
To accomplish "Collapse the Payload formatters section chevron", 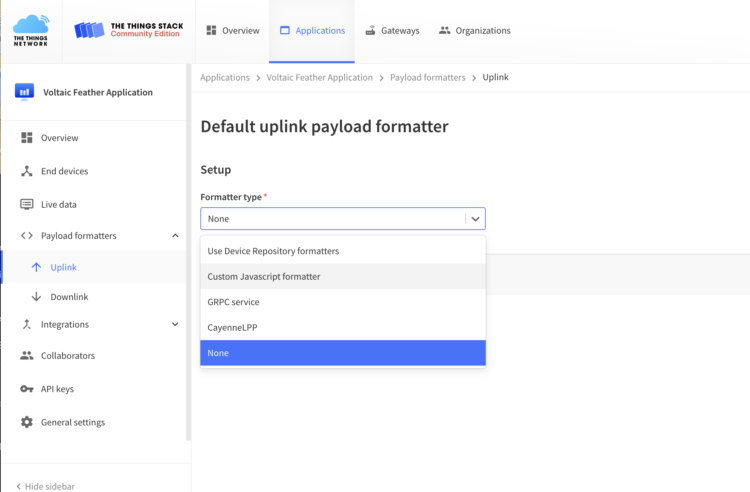I will click(176, 235).
